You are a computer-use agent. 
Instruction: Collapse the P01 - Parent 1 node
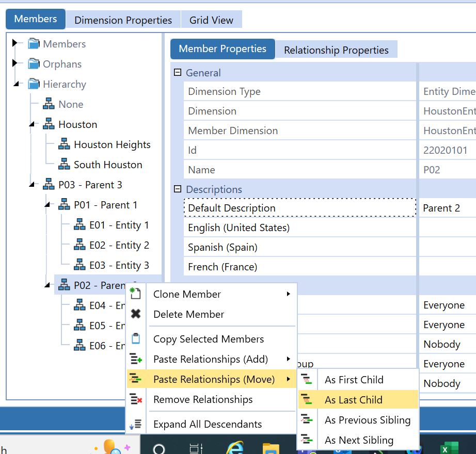click(x=46, y=205)
